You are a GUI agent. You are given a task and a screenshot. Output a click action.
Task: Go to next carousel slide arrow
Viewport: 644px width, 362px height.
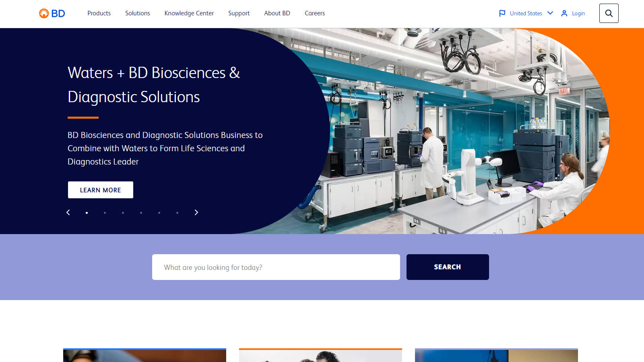tap(196, 212)
